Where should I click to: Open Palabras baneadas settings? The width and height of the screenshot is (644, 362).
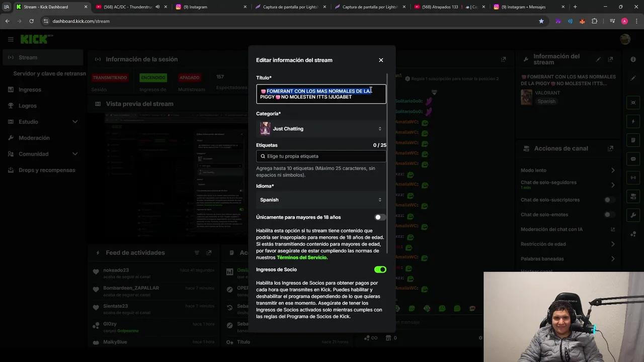point(568,259)
